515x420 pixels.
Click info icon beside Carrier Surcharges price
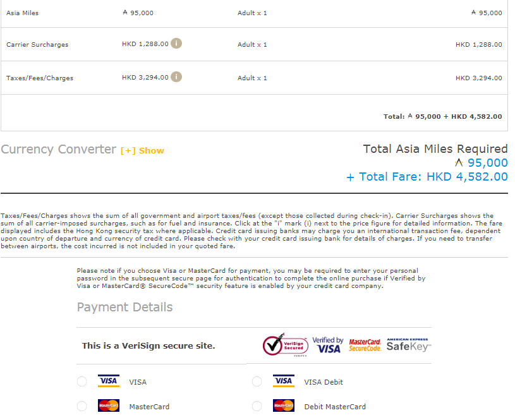[x=177, y=44]
